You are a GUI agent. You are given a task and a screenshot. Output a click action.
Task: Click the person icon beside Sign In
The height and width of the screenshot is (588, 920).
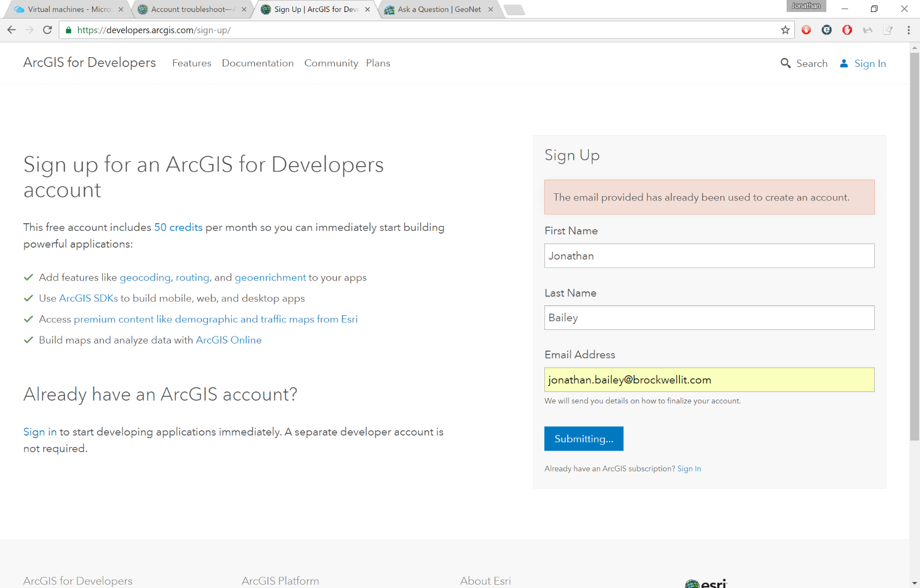[844, 63]
